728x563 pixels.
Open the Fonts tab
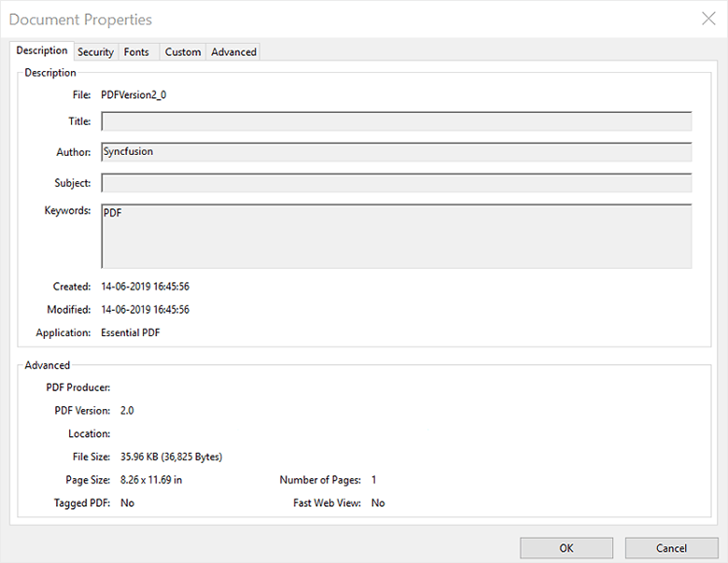(136, 52)
